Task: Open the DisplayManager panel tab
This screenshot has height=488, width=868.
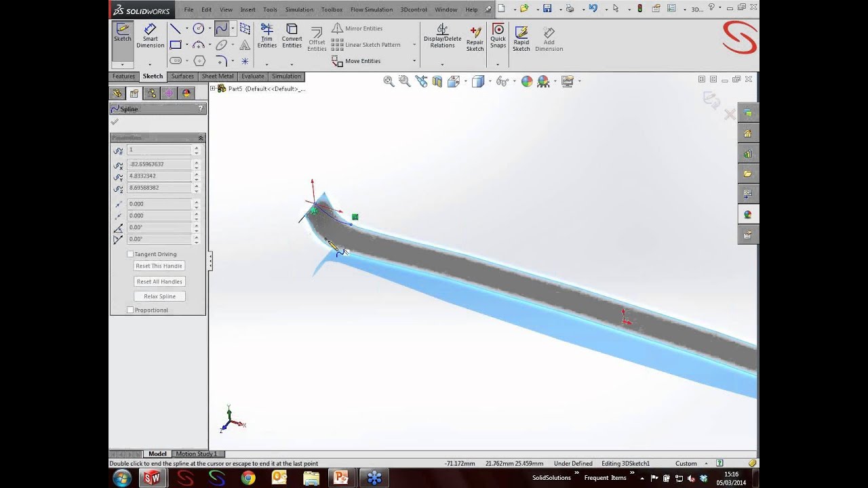Action: [186, 94]
